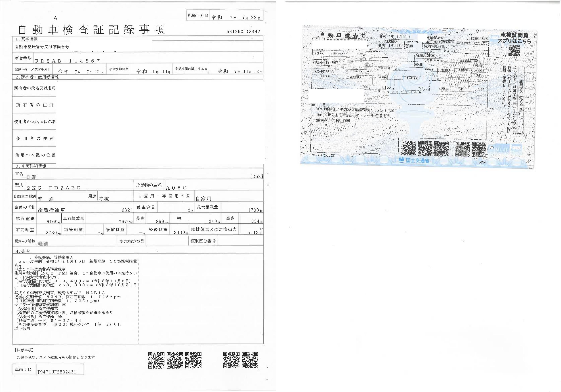Click the 前前軸重 label
561x392 pixels.
tap(25, 230)
